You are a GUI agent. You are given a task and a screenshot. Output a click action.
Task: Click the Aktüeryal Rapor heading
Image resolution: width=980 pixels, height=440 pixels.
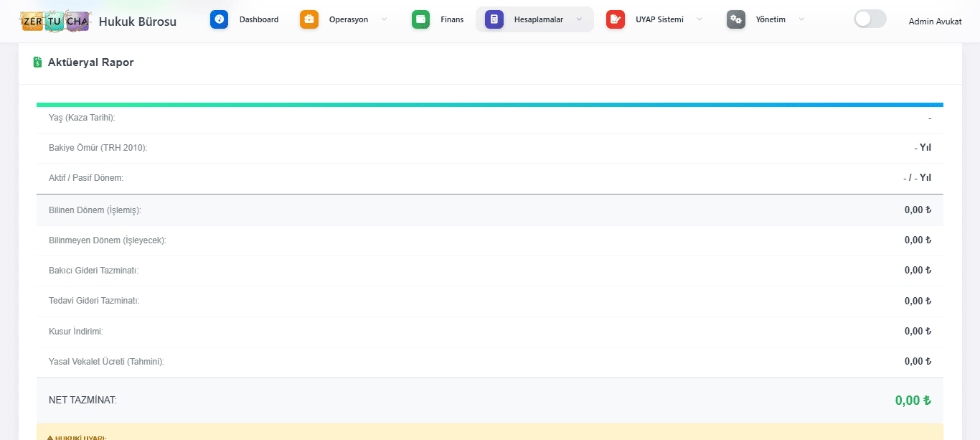coord(90,62)
